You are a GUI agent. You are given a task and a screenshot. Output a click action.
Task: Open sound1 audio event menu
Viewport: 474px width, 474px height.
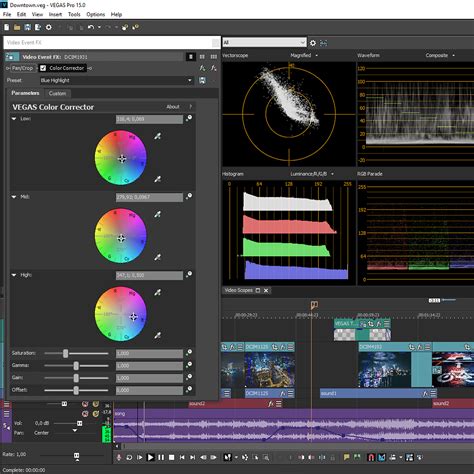(x=433, y=394)
